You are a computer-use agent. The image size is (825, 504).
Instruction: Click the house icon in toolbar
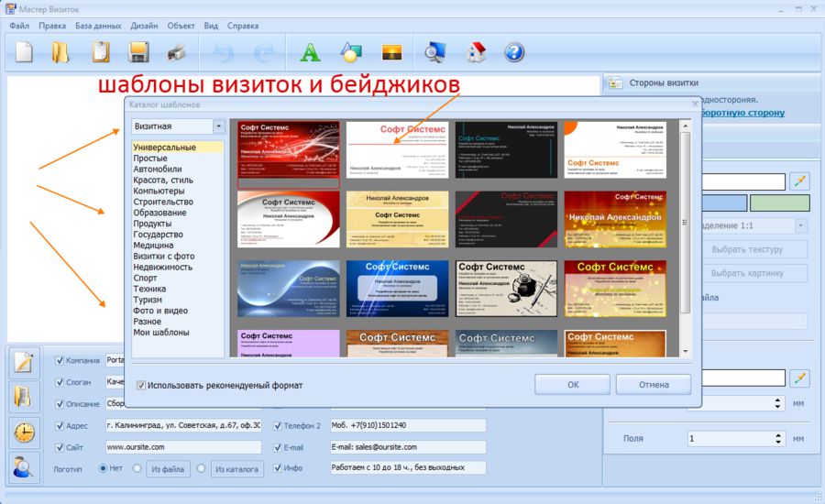pyautogui.click(x=476, y=52)
